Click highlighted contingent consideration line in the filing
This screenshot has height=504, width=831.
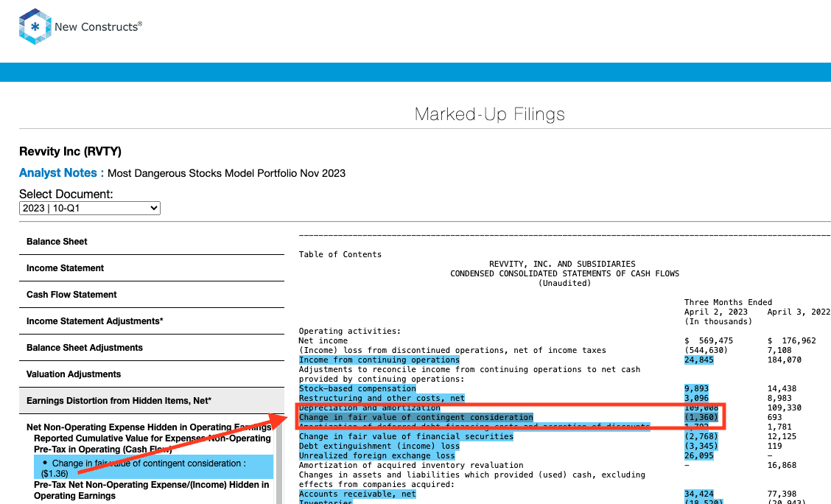pos(415,417)
